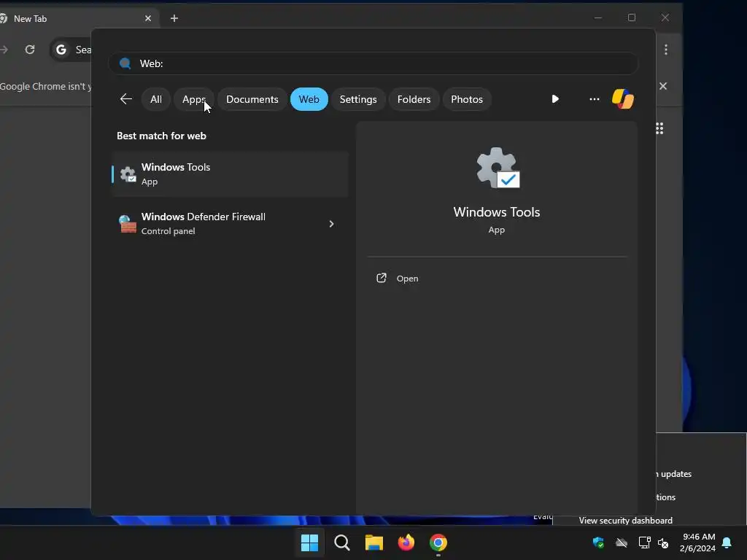Click the Windows Tools title in the preview
The image size is (747, 560).
click(x=496, y=212)
